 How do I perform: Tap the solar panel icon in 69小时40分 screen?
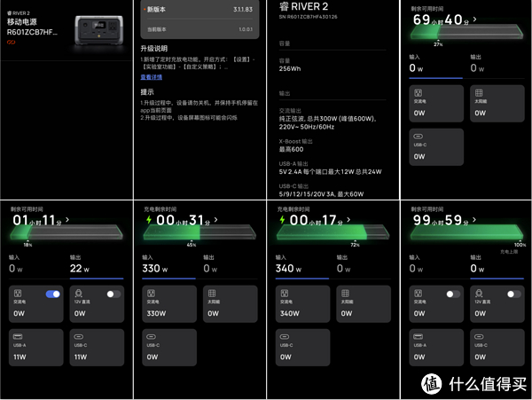(479, 92)
